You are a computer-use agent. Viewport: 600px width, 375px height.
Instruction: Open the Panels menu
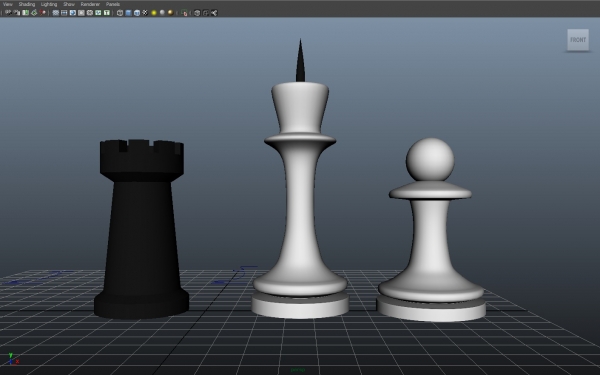coord(113,4)
